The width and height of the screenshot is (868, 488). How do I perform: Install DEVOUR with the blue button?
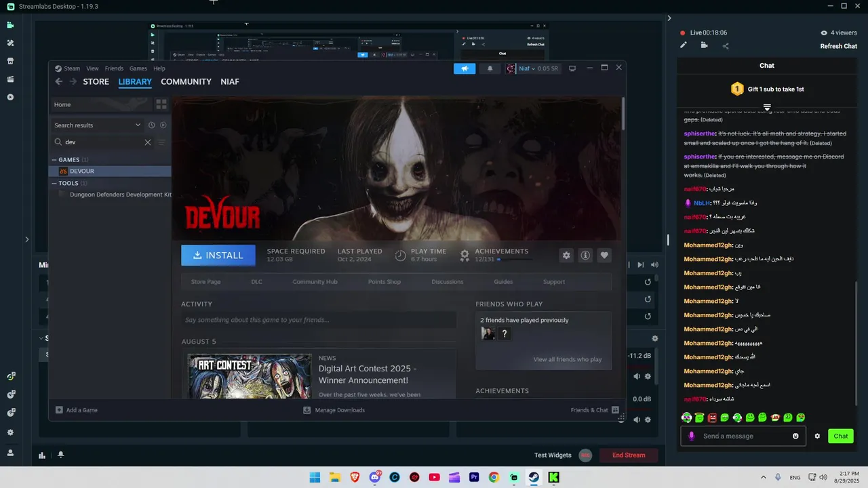218,256
